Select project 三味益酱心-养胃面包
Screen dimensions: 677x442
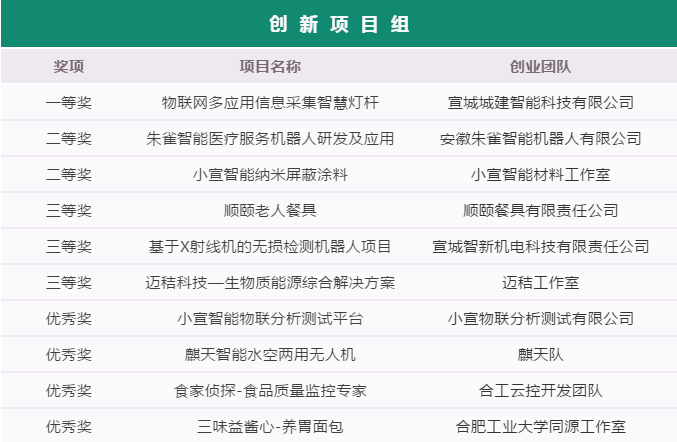(270, 427)
